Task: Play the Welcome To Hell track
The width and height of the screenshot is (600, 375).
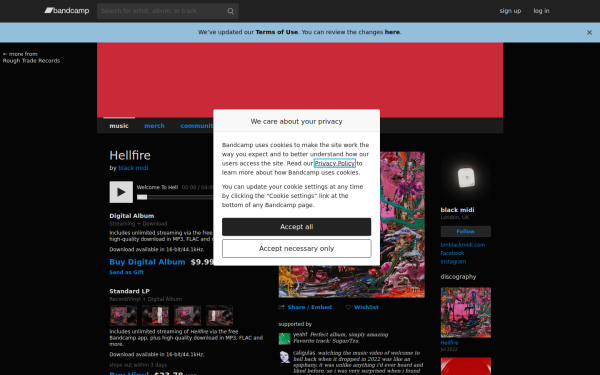Action: pos(121,192)
